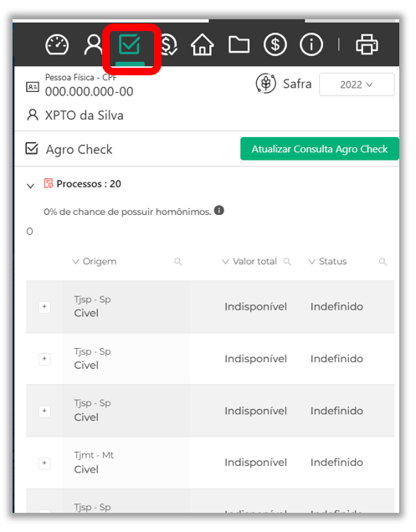The image size is (416, 532).
Task: Open the information circle icon in toolbar
Action: pyautogui.click(x=311, y=44)
